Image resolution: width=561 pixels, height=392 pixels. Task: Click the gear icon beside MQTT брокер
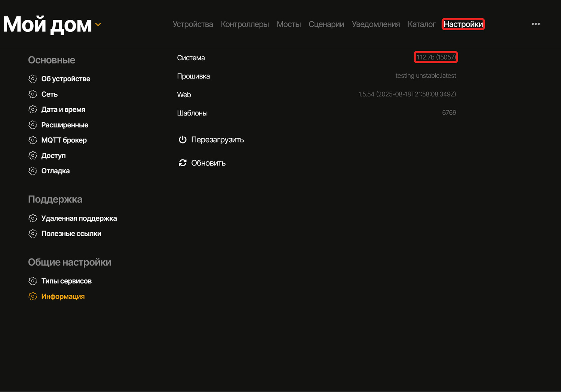[x=33, y=140]
